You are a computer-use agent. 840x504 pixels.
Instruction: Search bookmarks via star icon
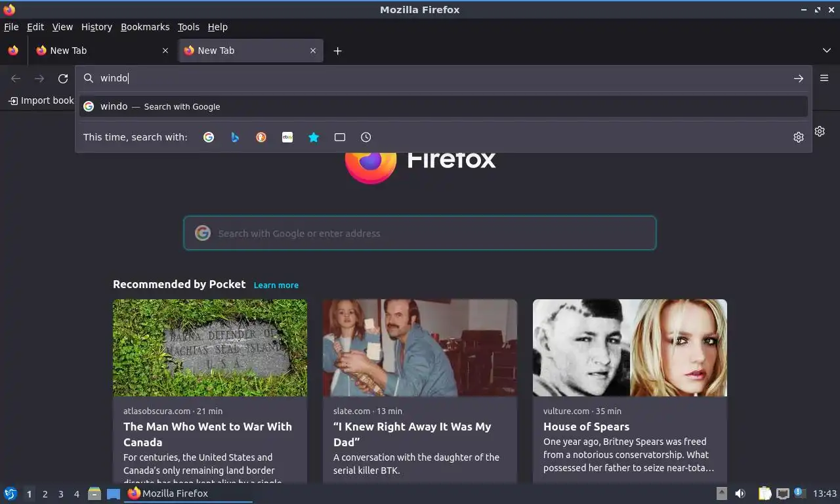point(314,137)
